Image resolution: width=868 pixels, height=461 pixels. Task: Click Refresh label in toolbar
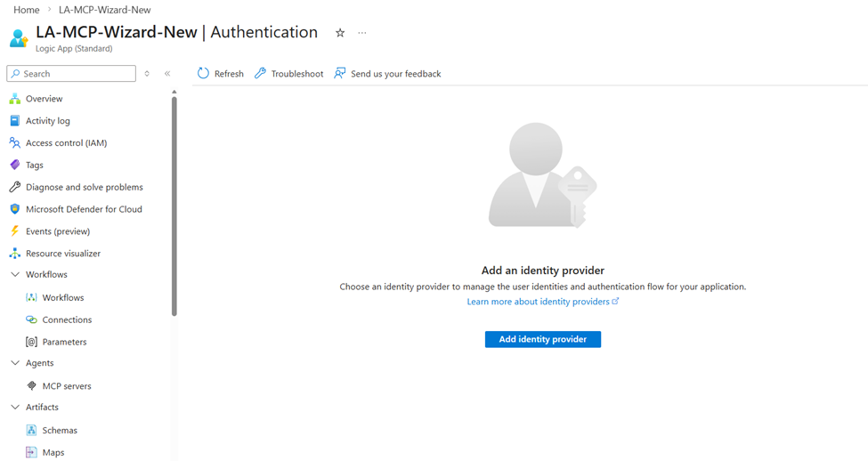coord(229,74)
